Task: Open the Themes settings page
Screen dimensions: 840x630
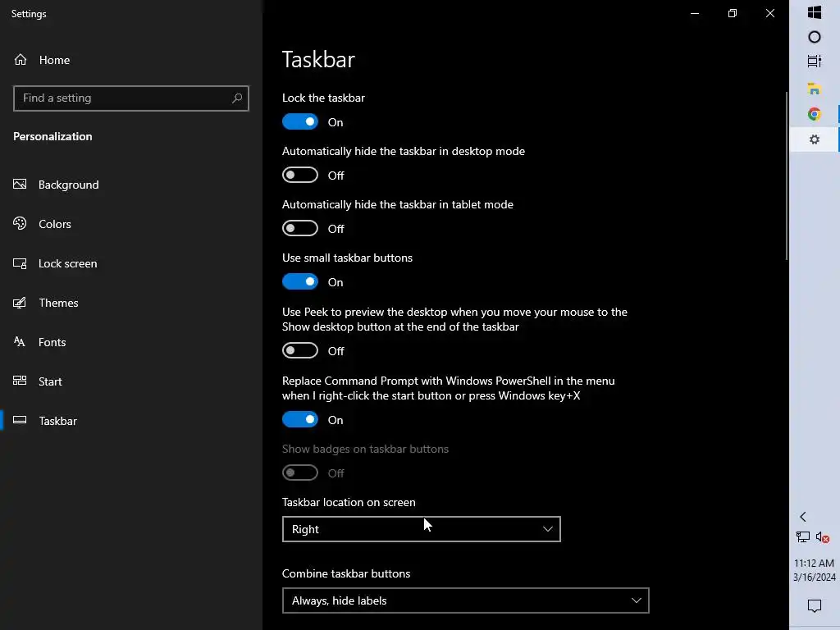Action: click(x=58, y=303)
